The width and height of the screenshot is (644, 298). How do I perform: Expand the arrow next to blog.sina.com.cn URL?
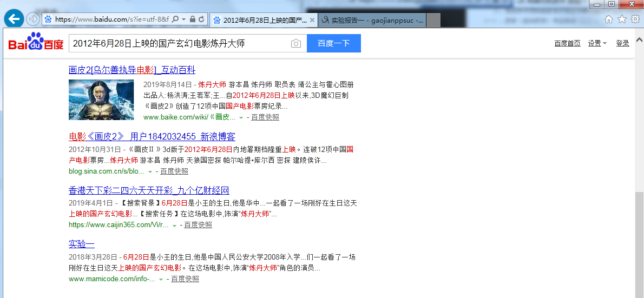150,172
